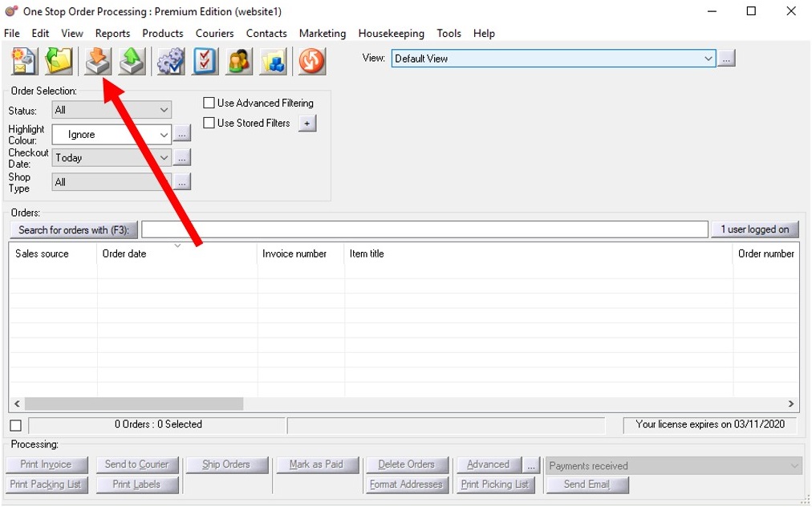The height and width of the screenshot is (507, 812).
Task: Click the ellipsis button beside Highlight Colour
Action: 182,133
